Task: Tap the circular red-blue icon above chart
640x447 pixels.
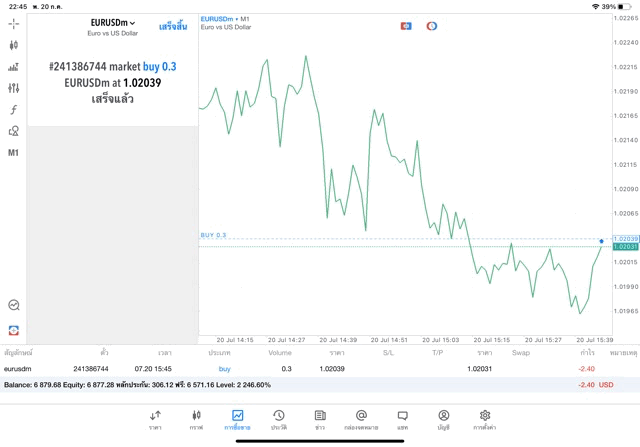Action: 432,26
